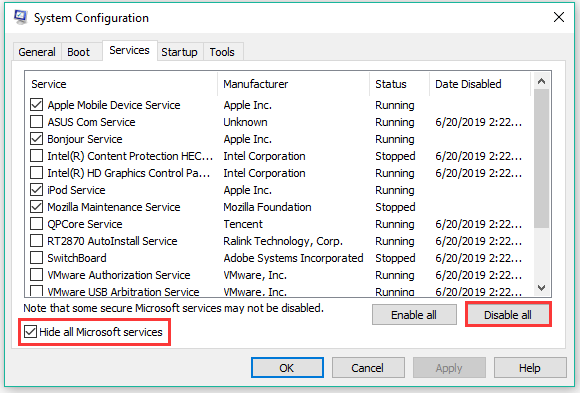The image size is (580, 393).
Task: Toggle Hide all Microsoft services checkbox
Action: coord(30,332)
